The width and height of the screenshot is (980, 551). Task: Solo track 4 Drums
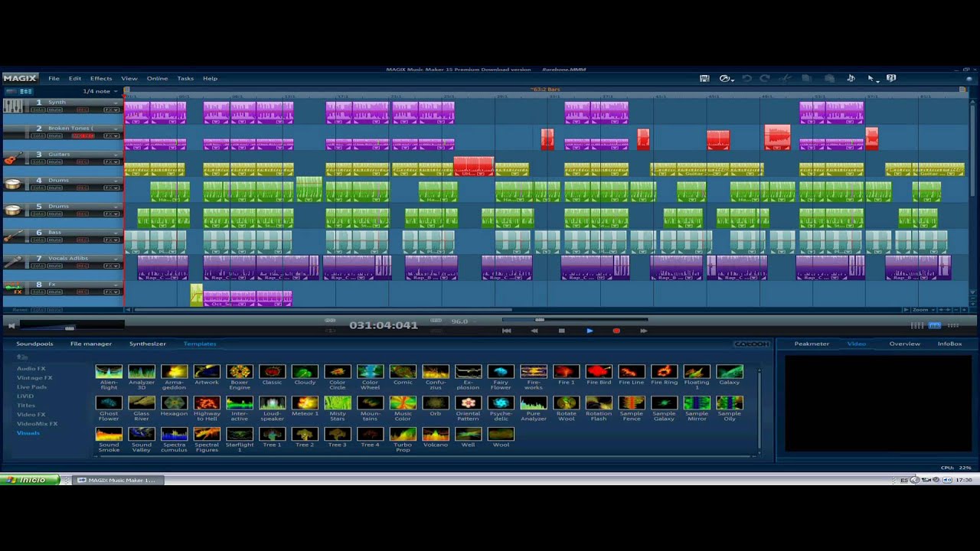coord(38,187)
